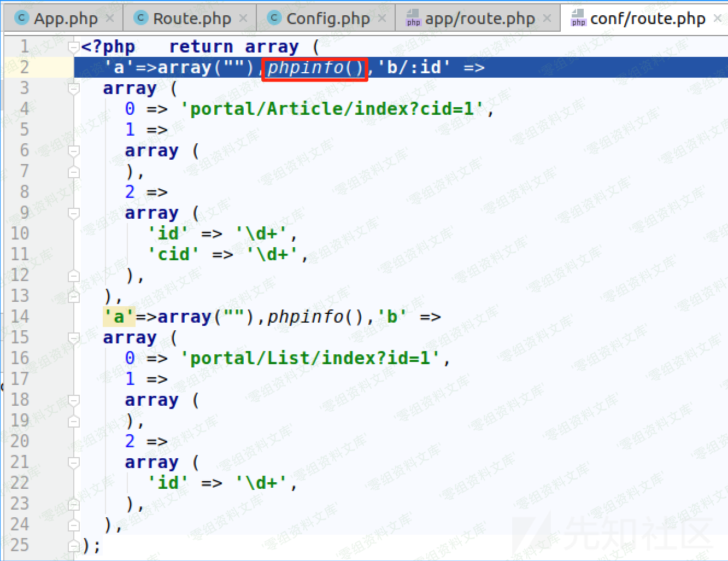Switch to the Route.php tab
Image resolution: width=728 pixels, height=561 pixels.
[x=191, y=18]
